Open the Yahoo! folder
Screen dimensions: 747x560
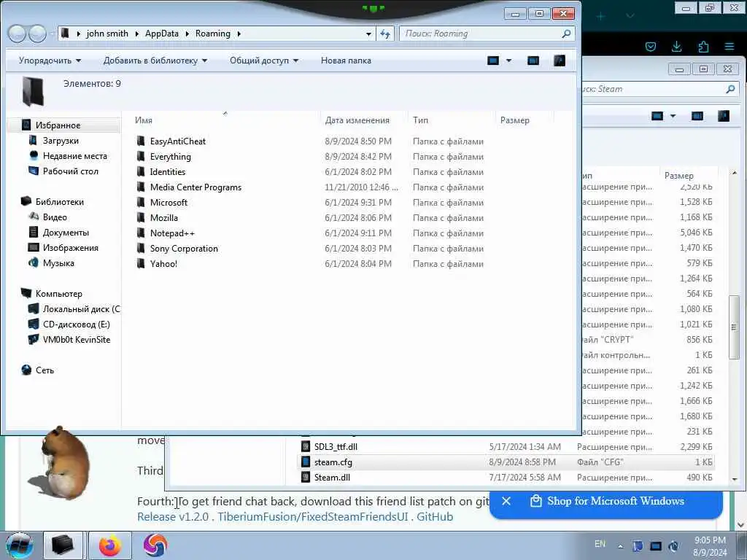(x=163, y=264)
